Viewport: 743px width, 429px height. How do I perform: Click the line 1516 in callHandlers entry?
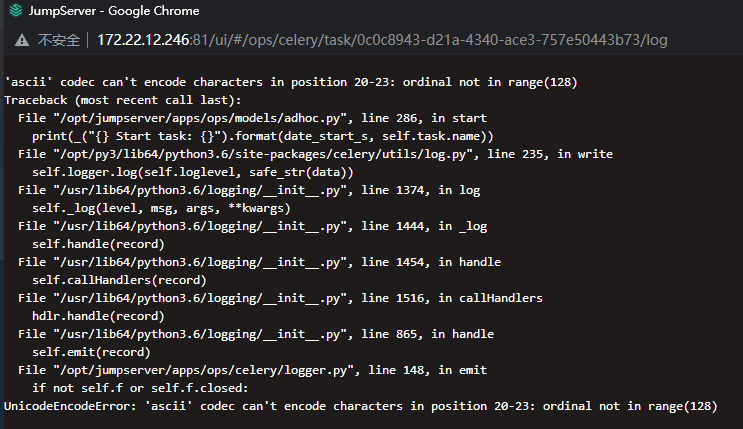[280, 298]
